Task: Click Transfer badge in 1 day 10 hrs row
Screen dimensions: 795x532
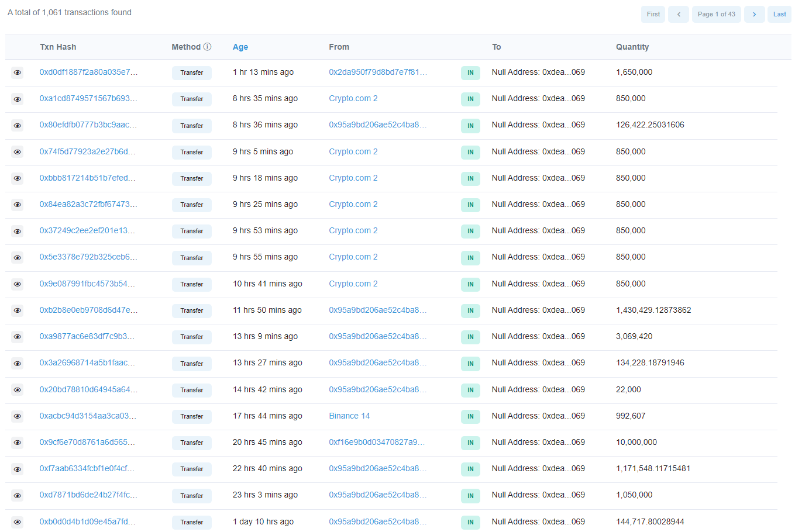Action: point(192,522)
